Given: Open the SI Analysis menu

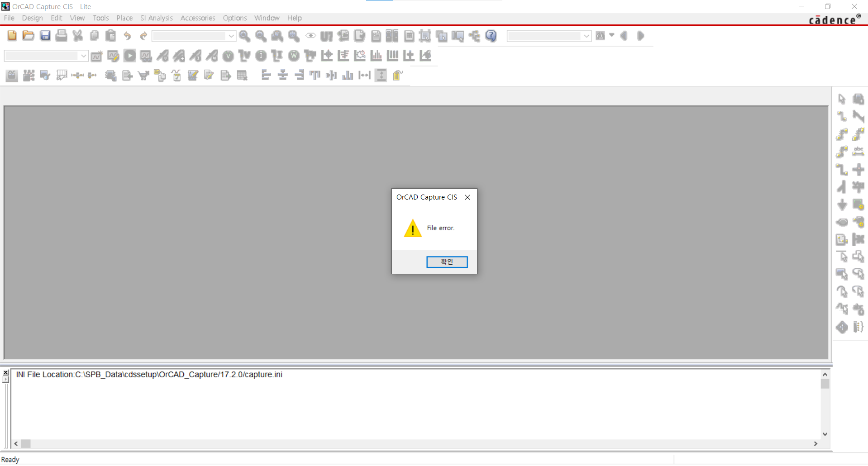Looking at the screenshot, I should pos(157,18).
